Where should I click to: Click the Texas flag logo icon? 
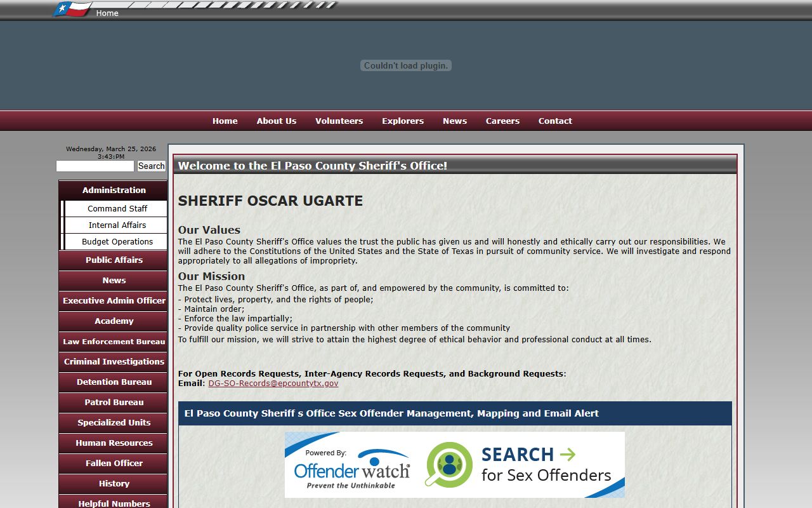[x=72, y=10]
